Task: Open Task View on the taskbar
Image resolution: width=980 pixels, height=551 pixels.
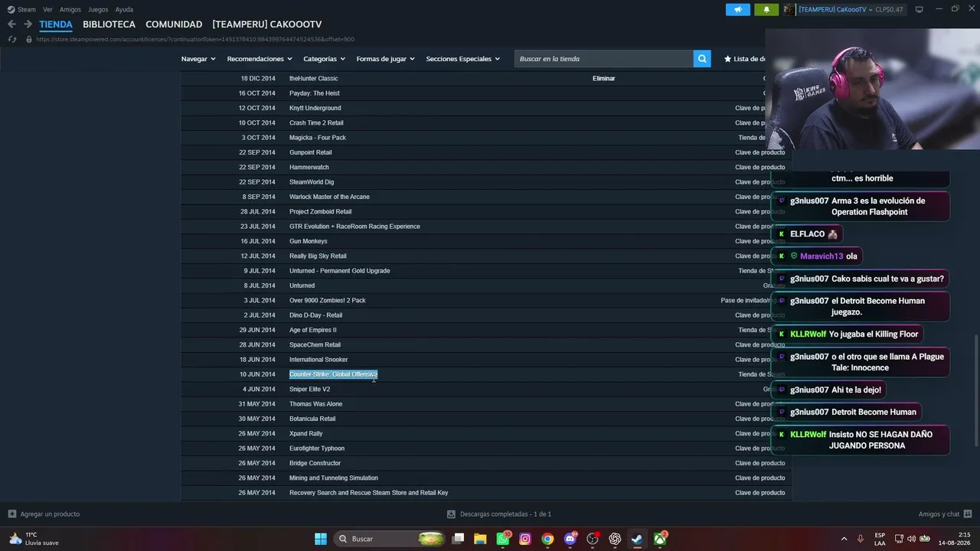Action: coord(458,539)
